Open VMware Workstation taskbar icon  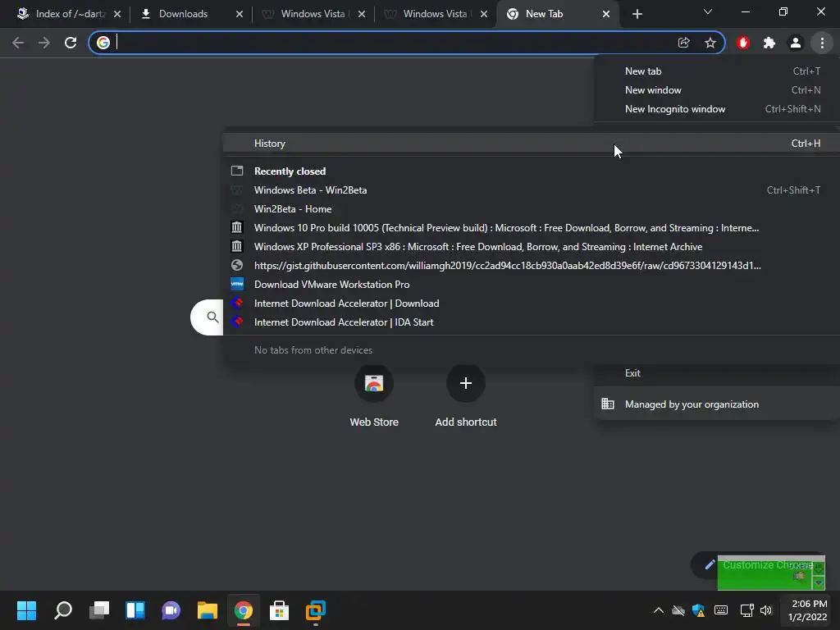pos(316,610)
